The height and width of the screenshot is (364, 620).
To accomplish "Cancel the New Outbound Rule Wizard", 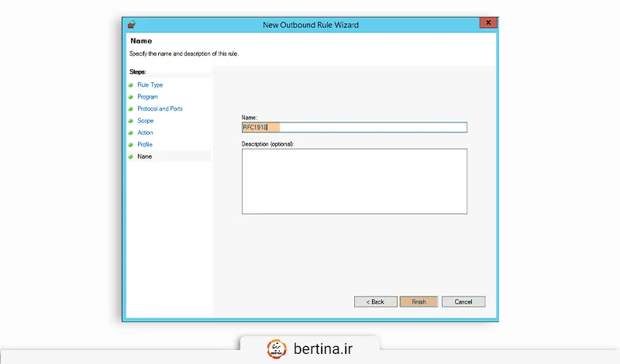I will (463, 301).
